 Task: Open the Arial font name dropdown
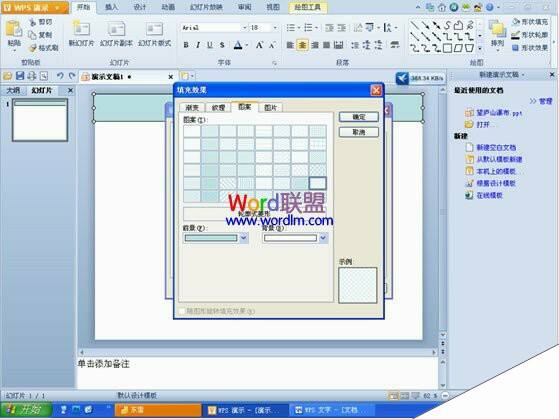tap(245, 28)
